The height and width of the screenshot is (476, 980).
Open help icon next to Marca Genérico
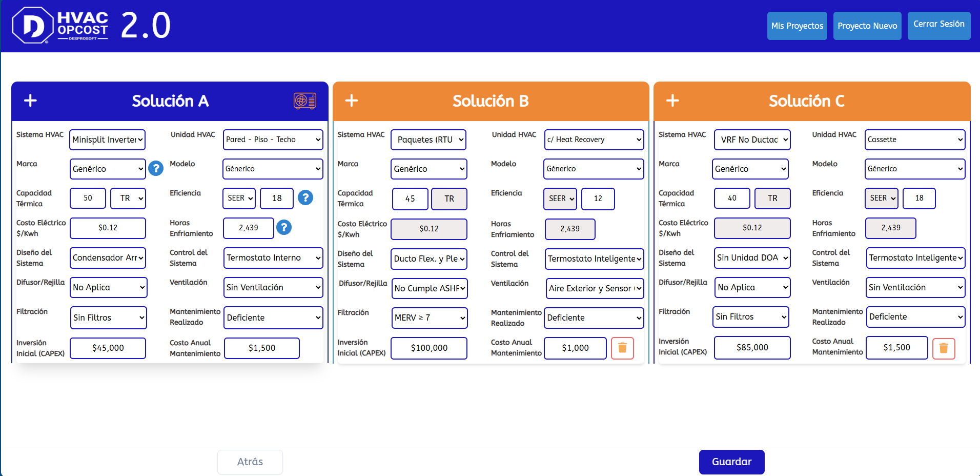(x=156, y=168)
